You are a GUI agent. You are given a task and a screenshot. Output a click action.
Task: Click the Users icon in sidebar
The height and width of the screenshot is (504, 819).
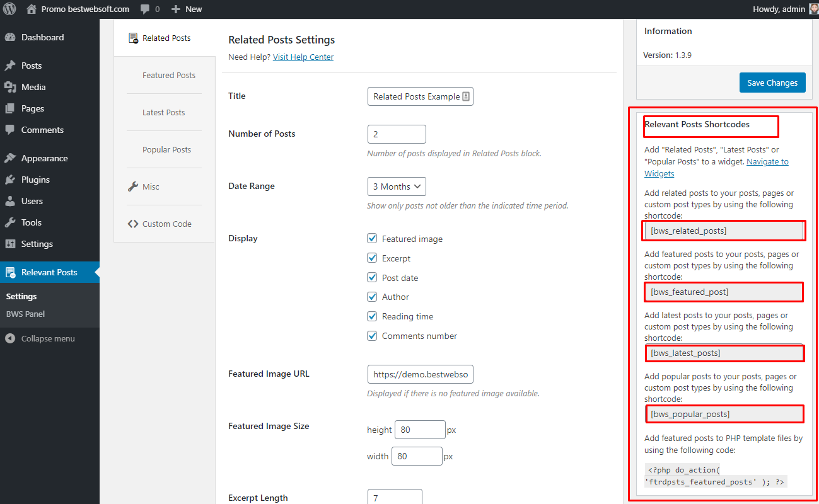point(10,201)
